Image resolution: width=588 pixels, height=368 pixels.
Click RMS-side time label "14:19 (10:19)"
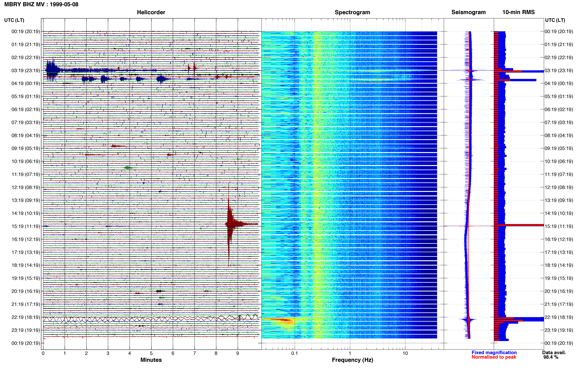click(x=559, y=213)
